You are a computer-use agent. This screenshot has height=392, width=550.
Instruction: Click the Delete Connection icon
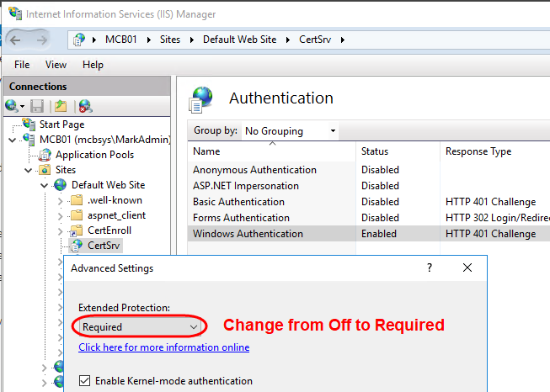tap(85, 106)
